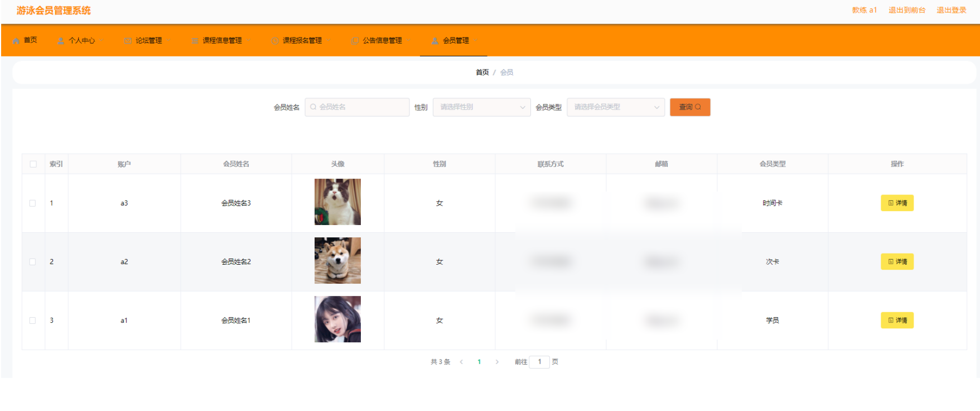Open the 课程信息管理 menu
This screenshot has height=411, width=980.
[221, 41]
